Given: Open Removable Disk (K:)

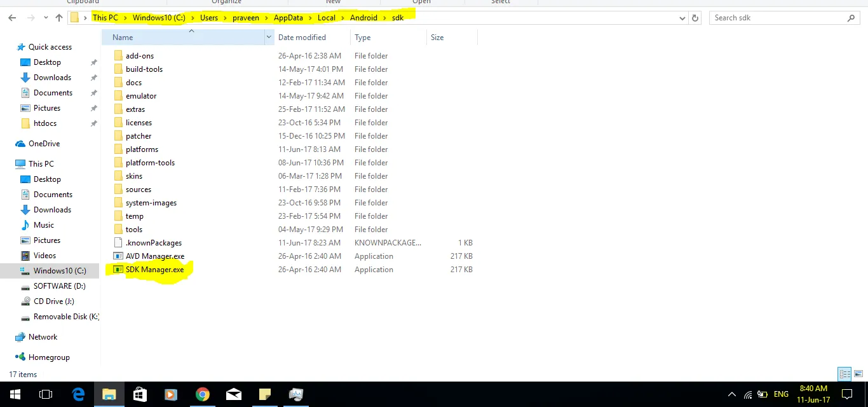Looking at the screenshot, I should (x=66, y=317).
